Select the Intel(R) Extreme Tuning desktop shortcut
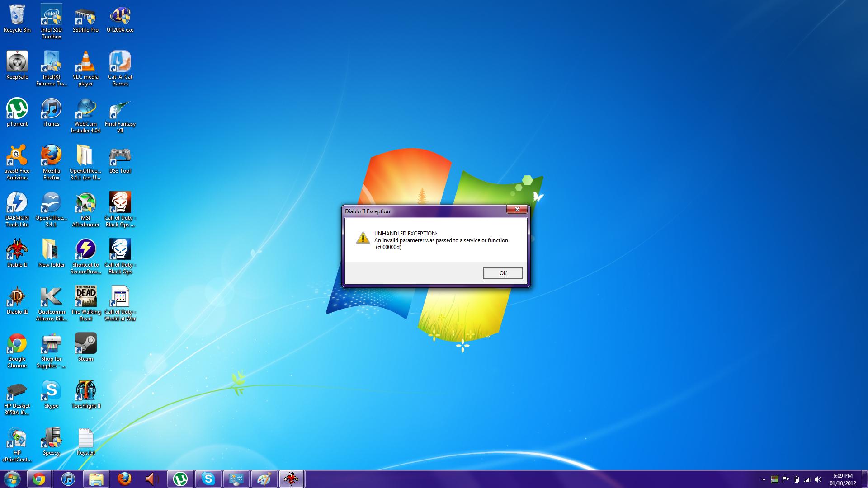Screen dimensions: 868x488 [x=52, y=69]
